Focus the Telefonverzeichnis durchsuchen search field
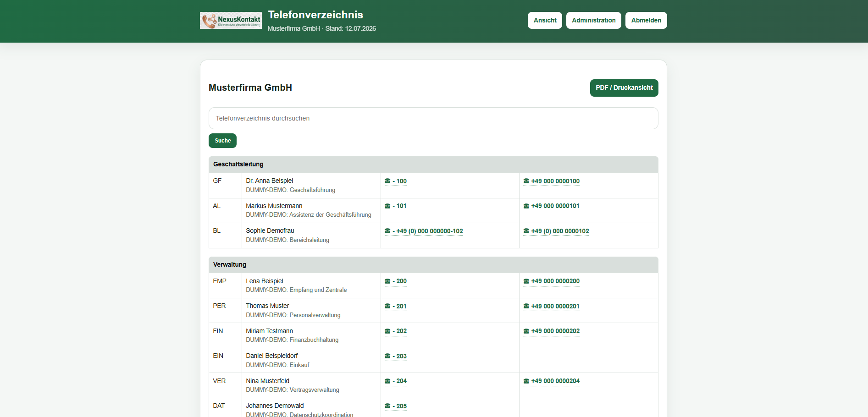This screenshot has width=868, height=417. (x=433, y=118)
